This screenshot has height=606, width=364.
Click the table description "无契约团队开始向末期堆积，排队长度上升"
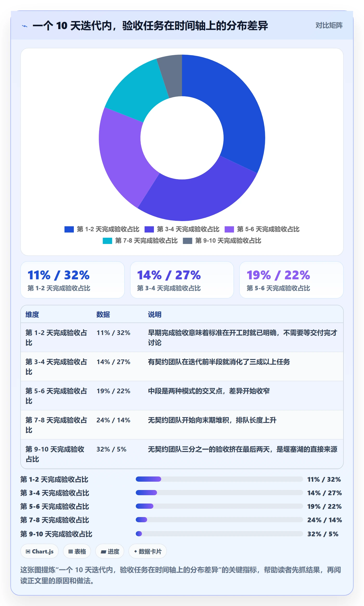212,420
